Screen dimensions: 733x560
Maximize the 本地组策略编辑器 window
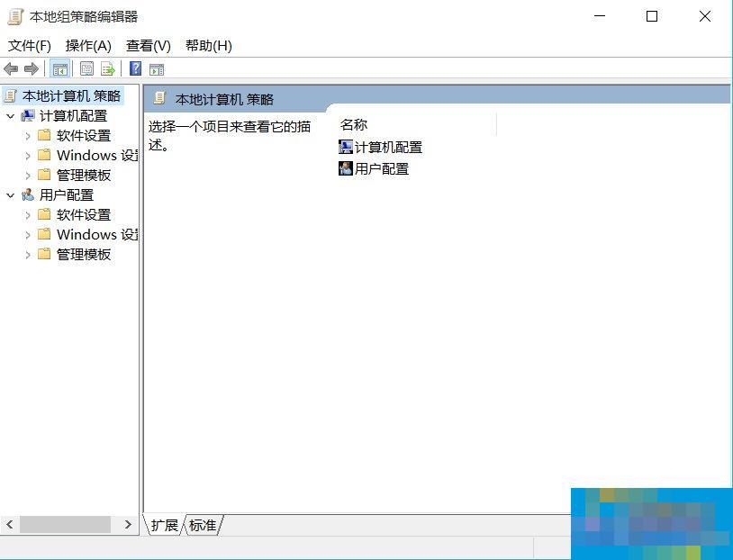[x=652, y=16]
